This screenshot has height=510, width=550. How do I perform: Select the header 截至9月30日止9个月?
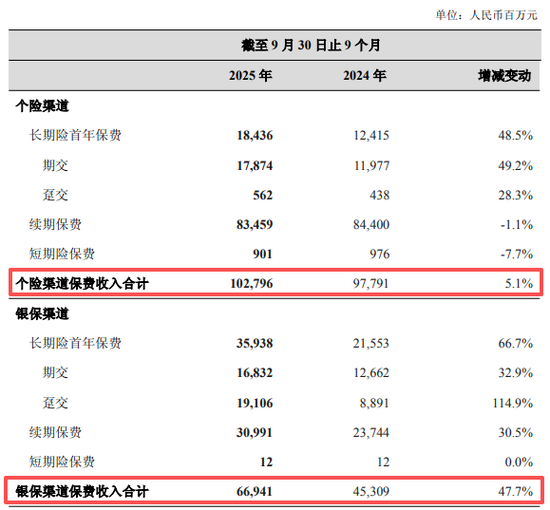pyautogui.click(x=310, y=45)
